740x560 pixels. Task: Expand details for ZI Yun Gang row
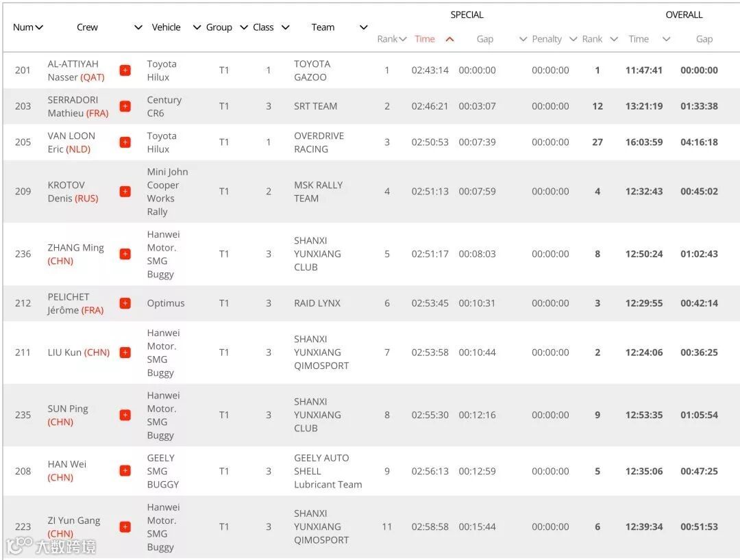click(x=125, y=526)
